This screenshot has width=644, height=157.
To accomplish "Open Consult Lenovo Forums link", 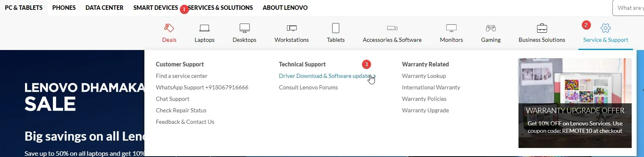I will [308, 87].
